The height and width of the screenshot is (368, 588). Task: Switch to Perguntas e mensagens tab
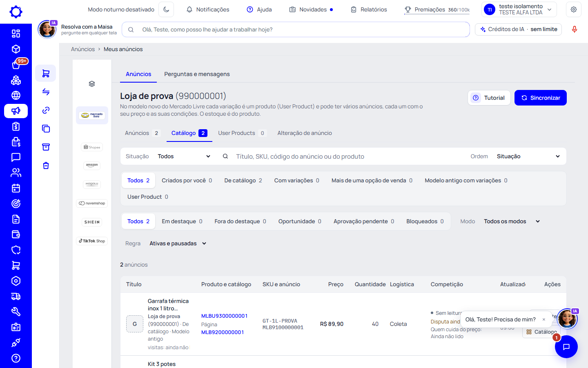tap(197, 74)
